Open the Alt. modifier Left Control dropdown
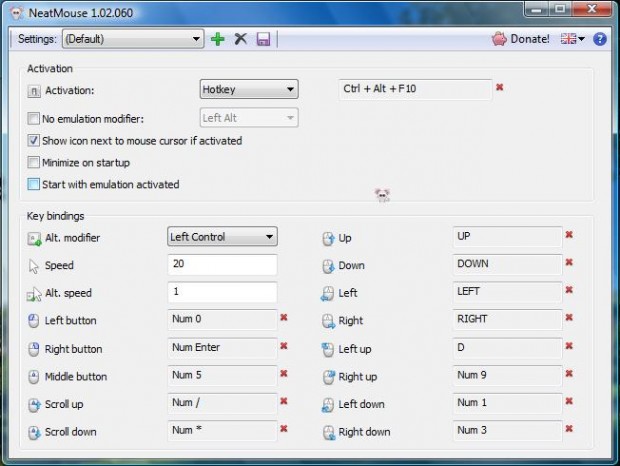This screenshot has height=466, width=620. 221,237
